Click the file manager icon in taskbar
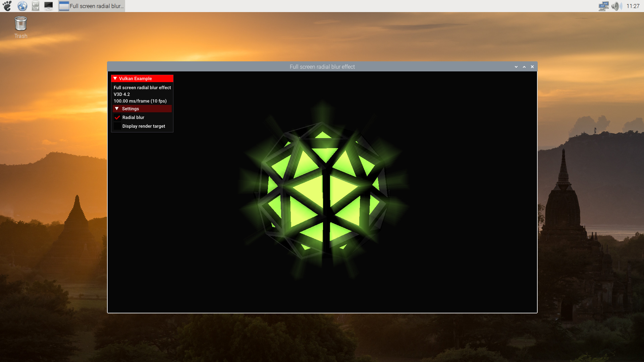This screenshot has width=644, height=362. tap(35, 6)
